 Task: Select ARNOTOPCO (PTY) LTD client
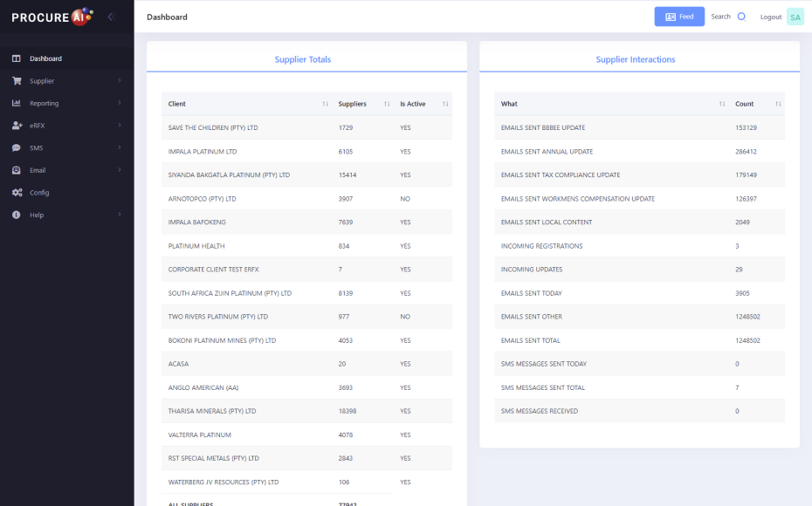coord(202,199)
